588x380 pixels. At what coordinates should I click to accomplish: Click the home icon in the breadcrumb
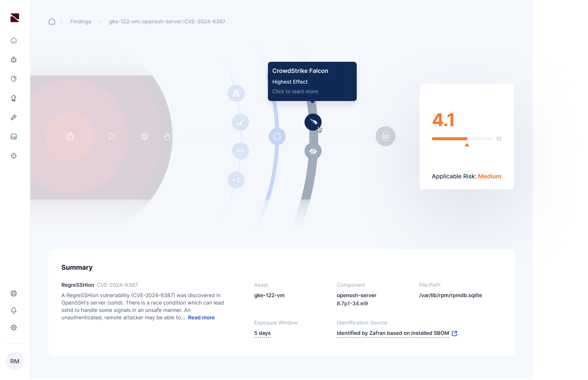pyautogui.click(x=52, y=21)
